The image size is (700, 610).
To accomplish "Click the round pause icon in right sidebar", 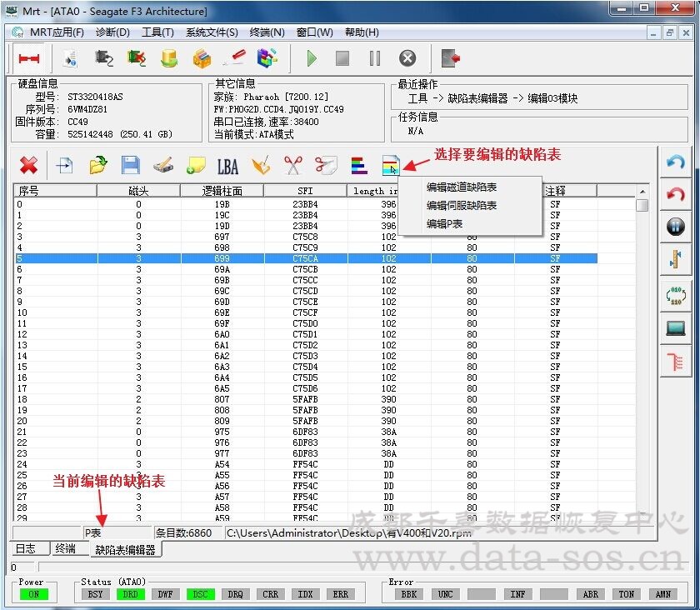I will pos(676,227).
